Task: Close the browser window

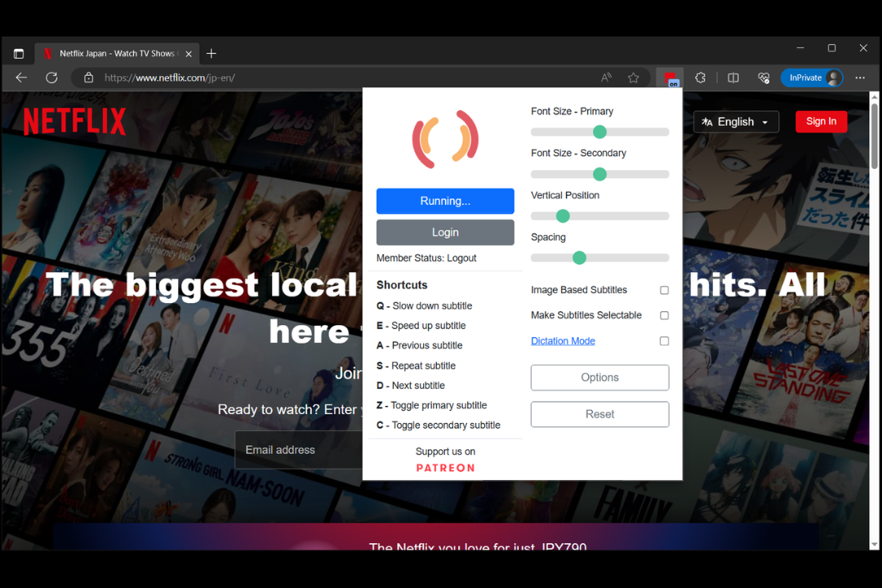Action: click(x=863, y=48)
